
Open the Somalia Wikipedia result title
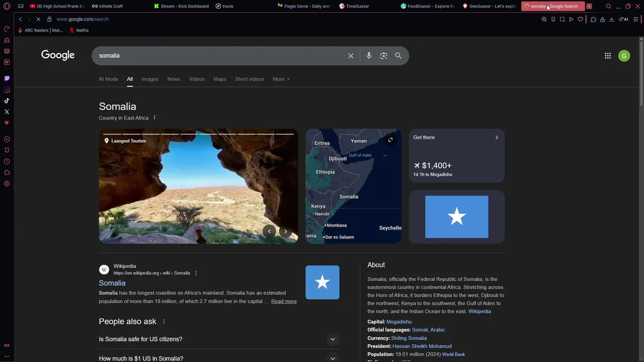click(112, 283)
